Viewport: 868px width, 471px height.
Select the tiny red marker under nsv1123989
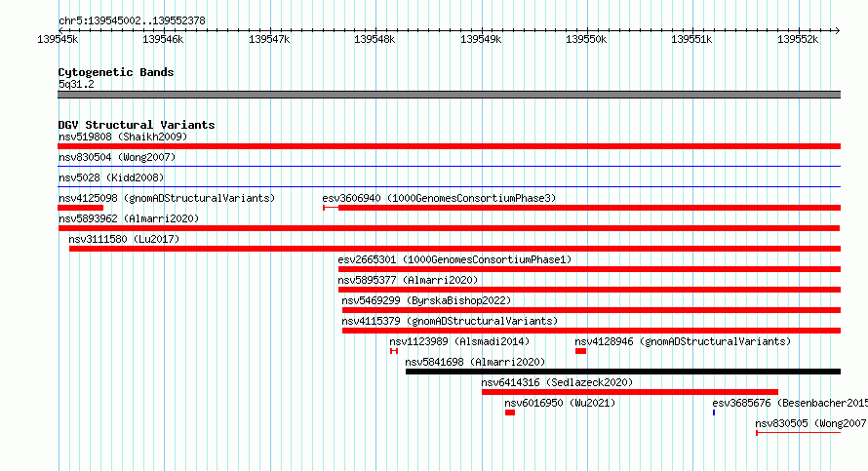click(x=394, y=351)
